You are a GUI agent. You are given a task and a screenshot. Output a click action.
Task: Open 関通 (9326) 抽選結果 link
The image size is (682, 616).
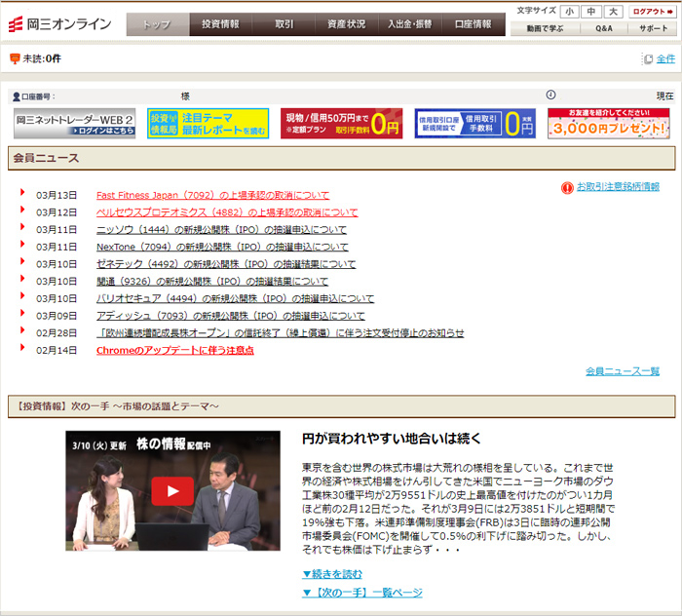pos(212,282)
